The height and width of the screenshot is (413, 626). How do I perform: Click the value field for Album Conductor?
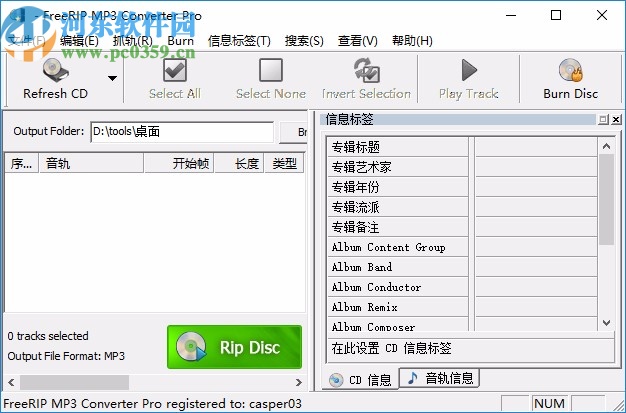click(536, 287)
